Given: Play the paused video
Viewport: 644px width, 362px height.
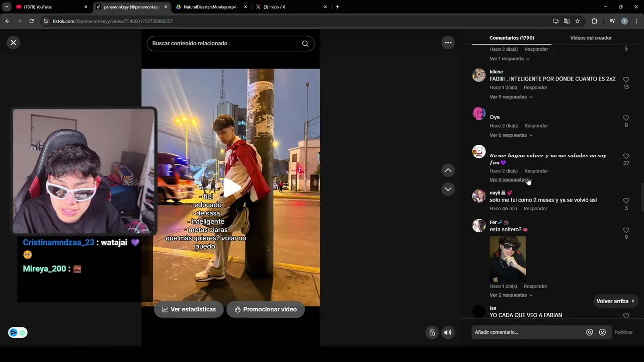Looking at the screenshot, I should click(231, 188).
